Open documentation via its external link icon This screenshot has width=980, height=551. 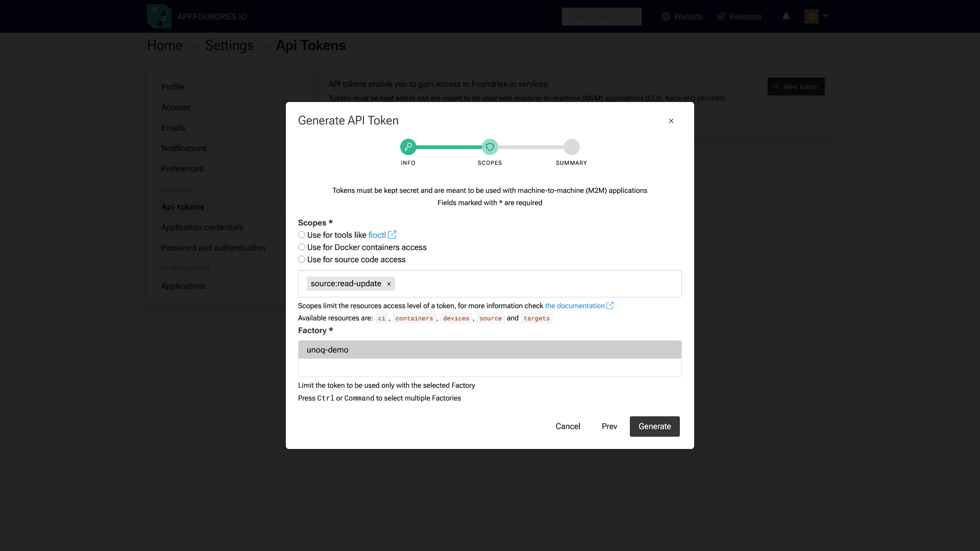coord(610,305)
